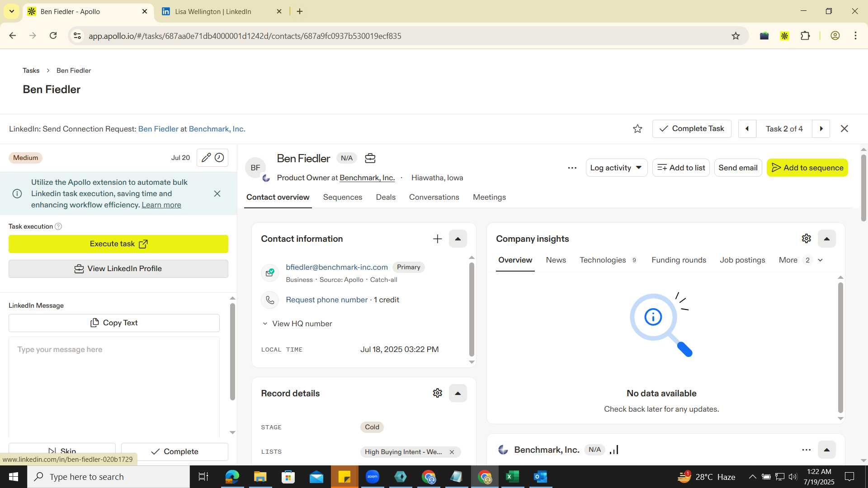Collapse the Company insights card
Image resolution: width=868 pixels, height=488 pixels.
click(x=826, y=239)
